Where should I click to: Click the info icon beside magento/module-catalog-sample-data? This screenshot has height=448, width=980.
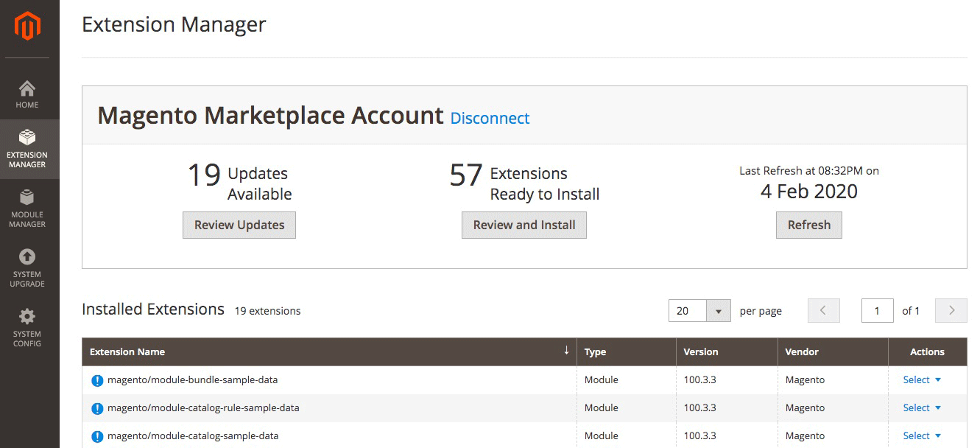(x=97, y=435)
